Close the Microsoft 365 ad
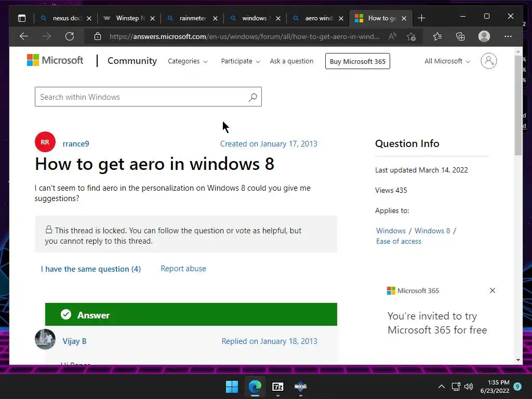The width and height of the screenshot is (532, 399). (493, 290)
